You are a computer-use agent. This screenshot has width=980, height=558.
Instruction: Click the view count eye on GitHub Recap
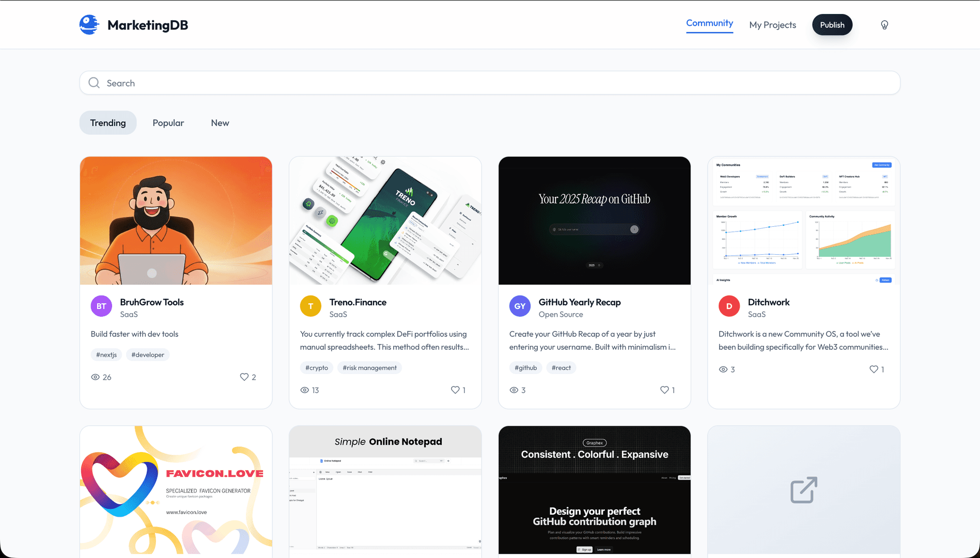click(x=513, y=390)
